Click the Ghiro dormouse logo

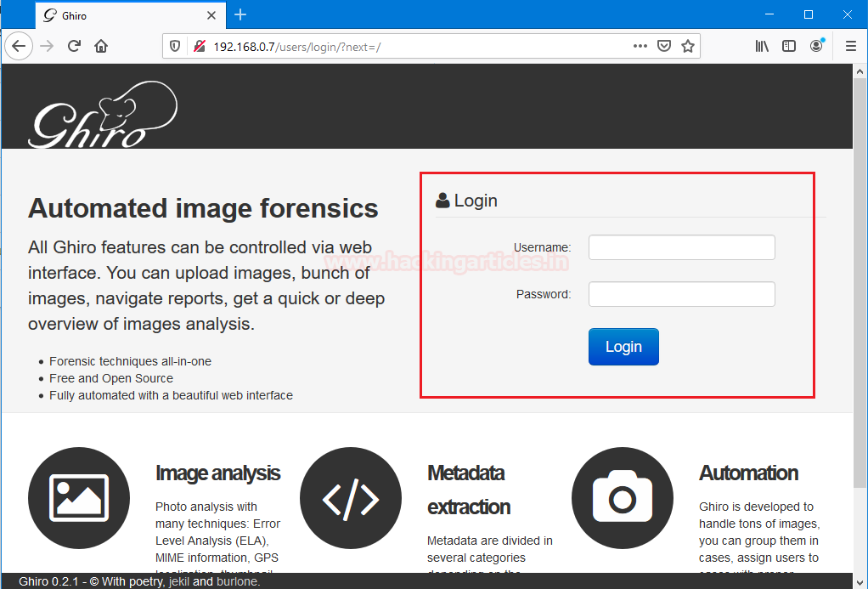(x=103, y=115)
